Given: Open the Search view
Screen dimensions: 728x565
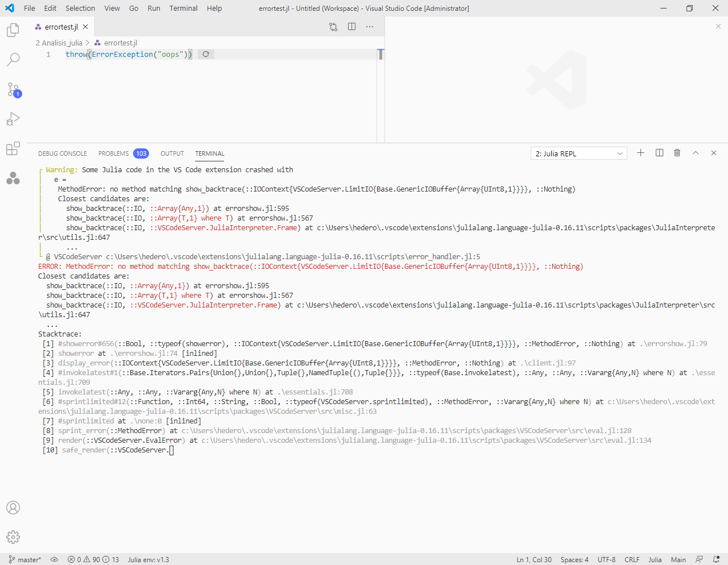Looking at the screenshot, I should tap(13, 59).
